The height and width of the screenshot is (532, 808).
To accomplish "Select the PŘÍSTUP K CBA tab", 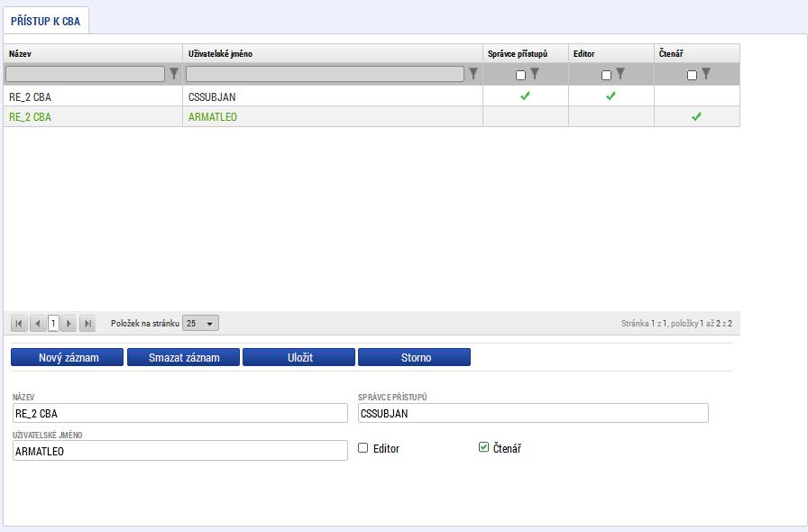I will point(46,21).
